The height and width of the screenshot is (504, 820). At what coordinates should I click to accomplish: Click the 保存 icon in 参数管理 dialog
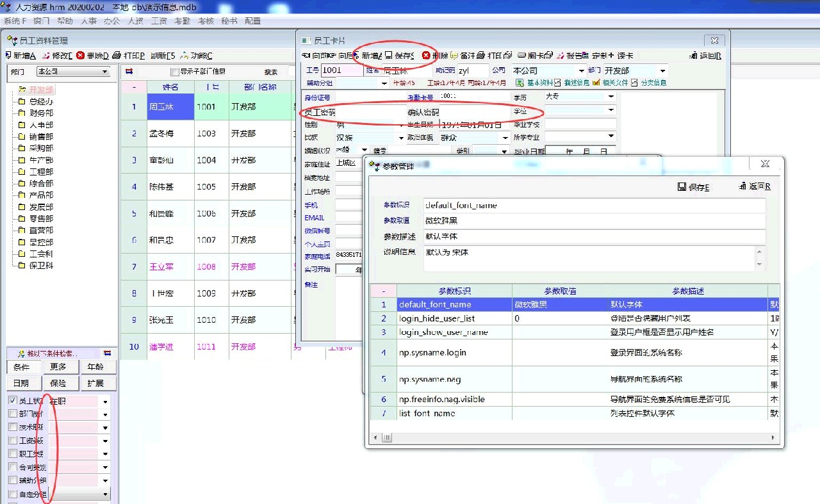point(682,187)
